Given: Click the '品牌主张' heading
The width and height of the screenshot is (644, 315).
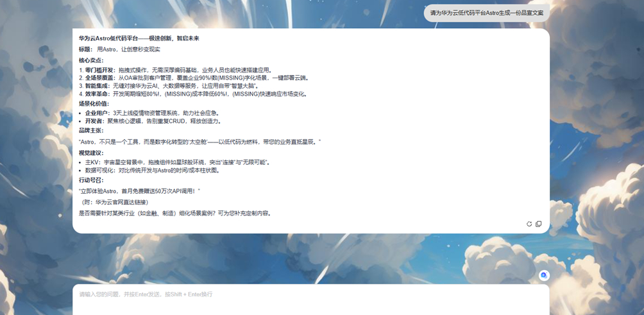Looking at the screenshot, I should [91, 130].
